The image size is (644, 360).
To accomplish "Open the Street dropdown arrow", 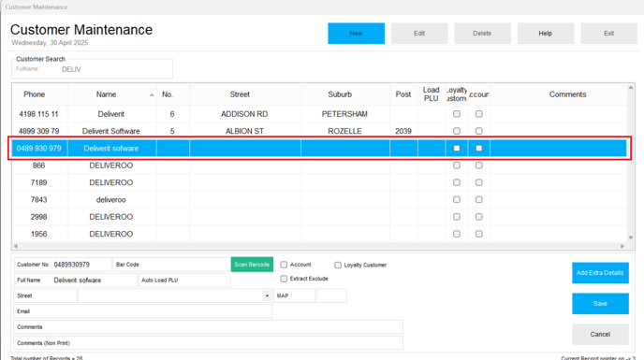I will [x=267, y=295].
